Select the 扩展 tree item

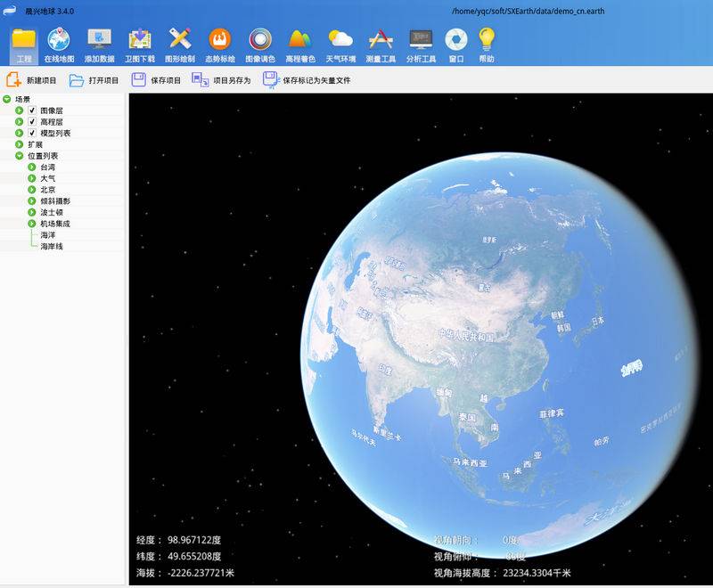pos(35,144)
